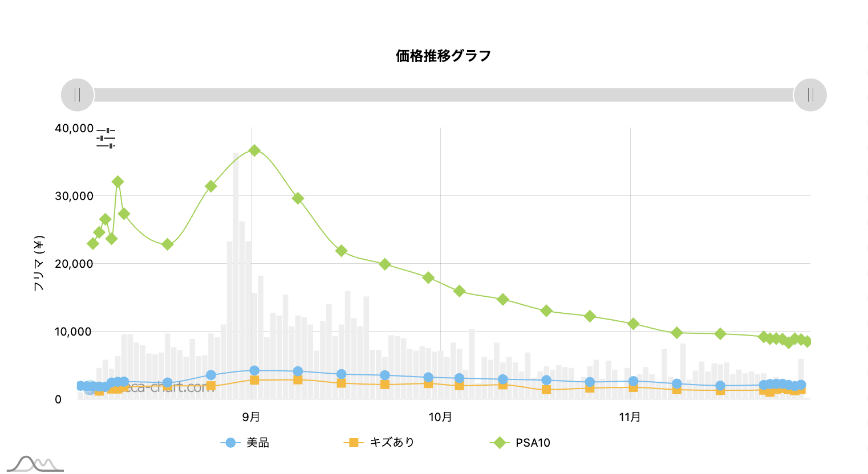The width and height of the screenshot is (868, 474).
Task: Select the PSA10 peak diamond near 9月
Action: 254,150
